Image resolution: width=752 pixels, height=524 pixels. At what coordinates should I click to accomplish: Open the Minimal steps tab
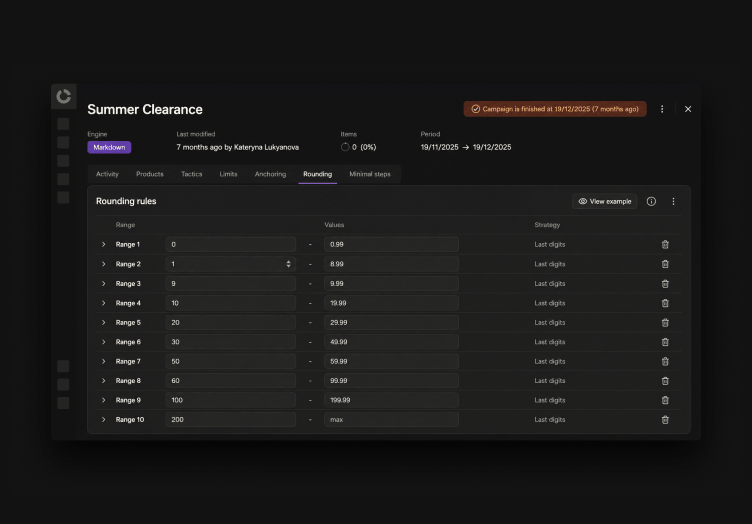(x=370, y=174)
